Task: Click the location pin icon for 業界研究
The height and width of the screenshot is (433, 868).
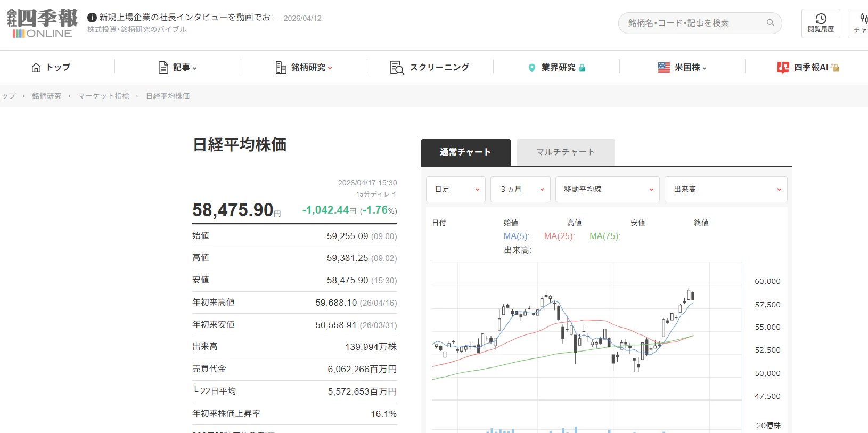Action: 531,68
